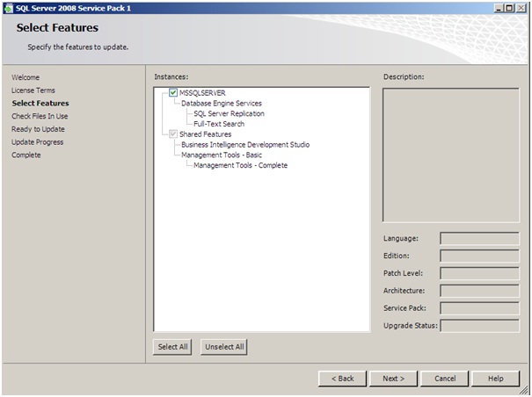532x397 pixels.
Task: Click the Shared Features label
Action: [205, 134]
